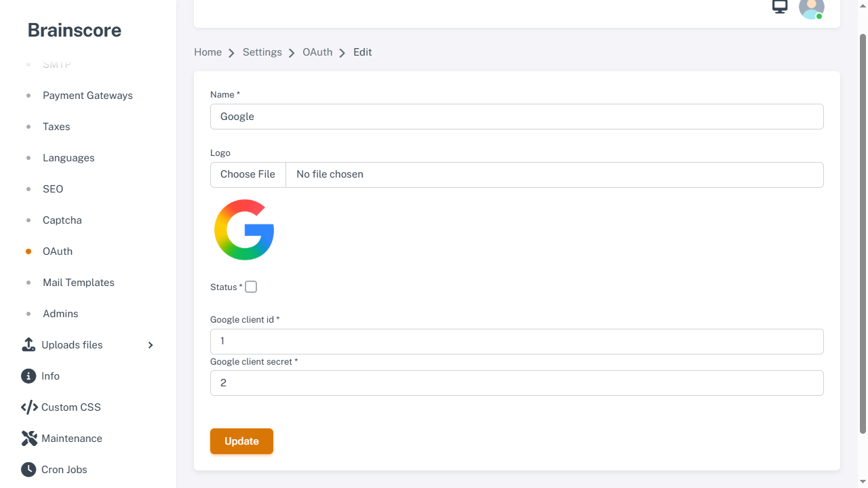Click the Edit breadcrumb text
The height and width of the screenshot is (488, 868).
tap(363, 52)
